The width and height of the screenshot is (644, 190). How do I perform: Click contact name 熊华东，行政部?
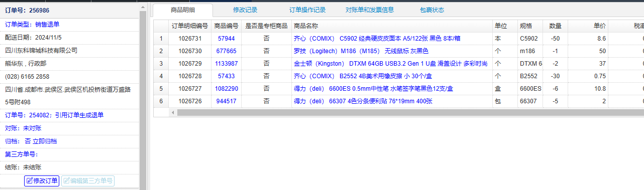tap(26, 63)
